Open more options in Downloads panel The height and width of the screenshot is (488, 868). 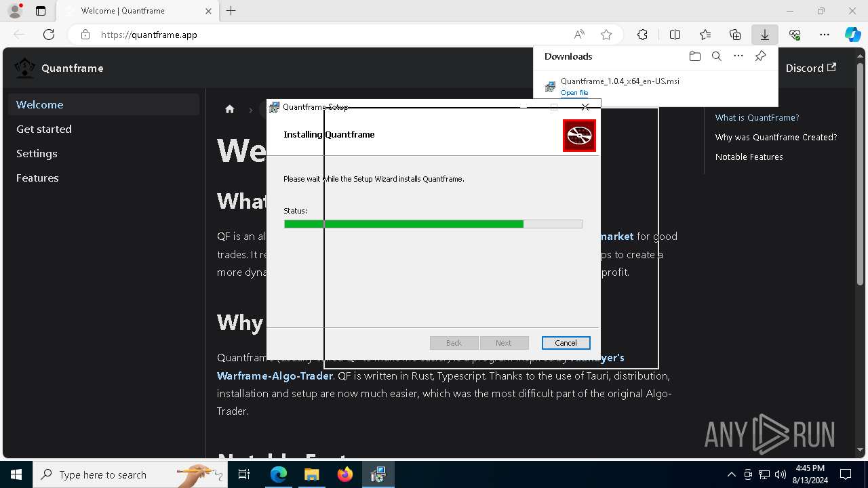738,56
